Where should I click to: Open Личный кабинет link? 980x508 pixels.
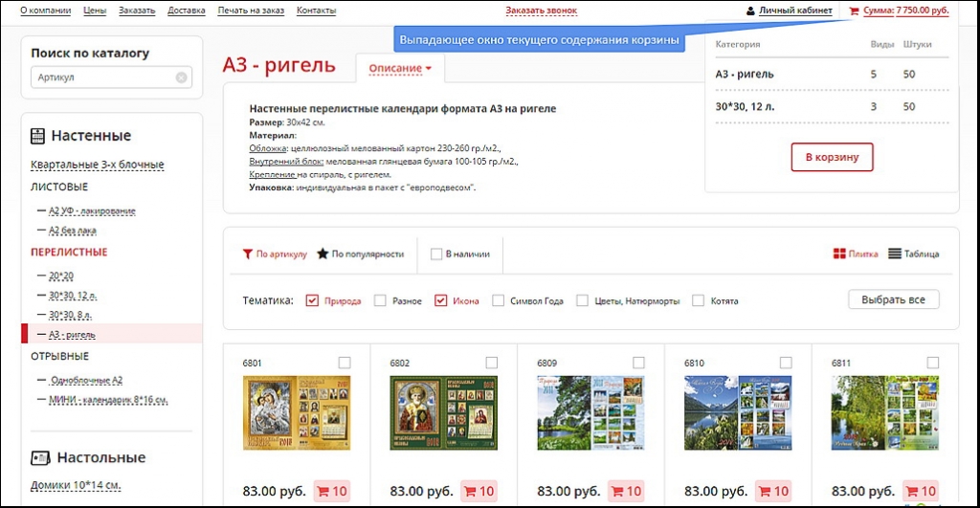pos(795,11)
